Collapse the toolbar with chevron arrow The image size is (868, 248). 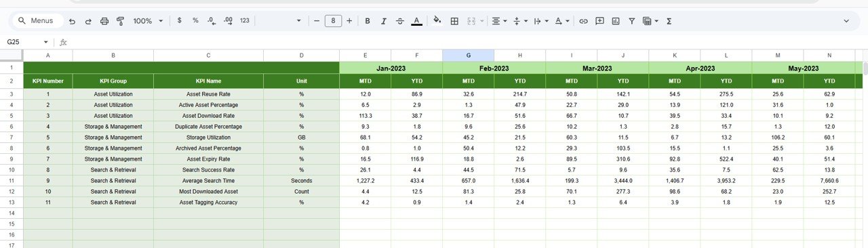(846, 21)
